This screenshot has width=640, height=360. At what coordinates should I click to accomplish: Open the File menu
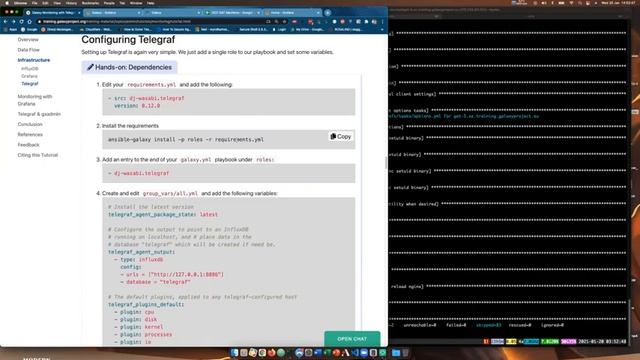(x=35, y=3)
